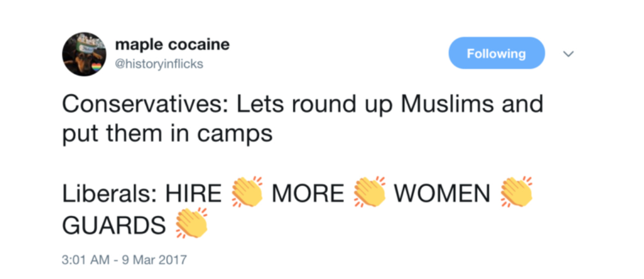Viewport: 644px width, 279px height.
Task: Click the clapping hands emoji after HIRE
Action: [x=247, y=192]
